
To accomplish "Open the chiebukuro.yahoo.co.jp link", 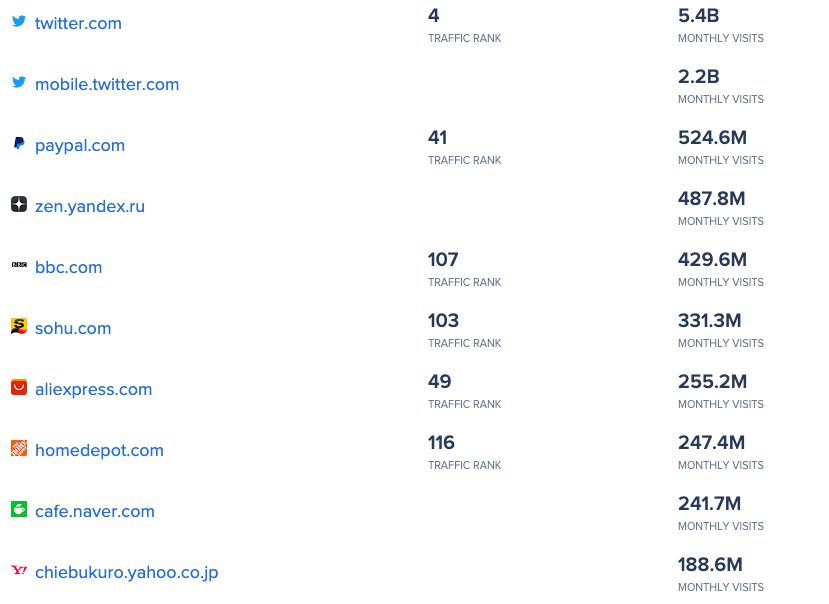I will click(x=126, y=573).
